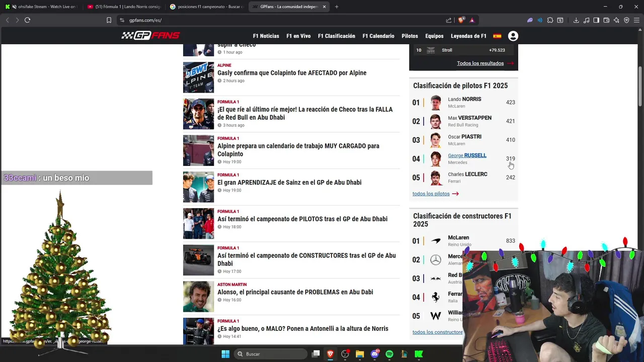This screenshot has height=362, width=644.
Task: Switch to the posiciones f1 campeonato search tab
Action: 206,7
